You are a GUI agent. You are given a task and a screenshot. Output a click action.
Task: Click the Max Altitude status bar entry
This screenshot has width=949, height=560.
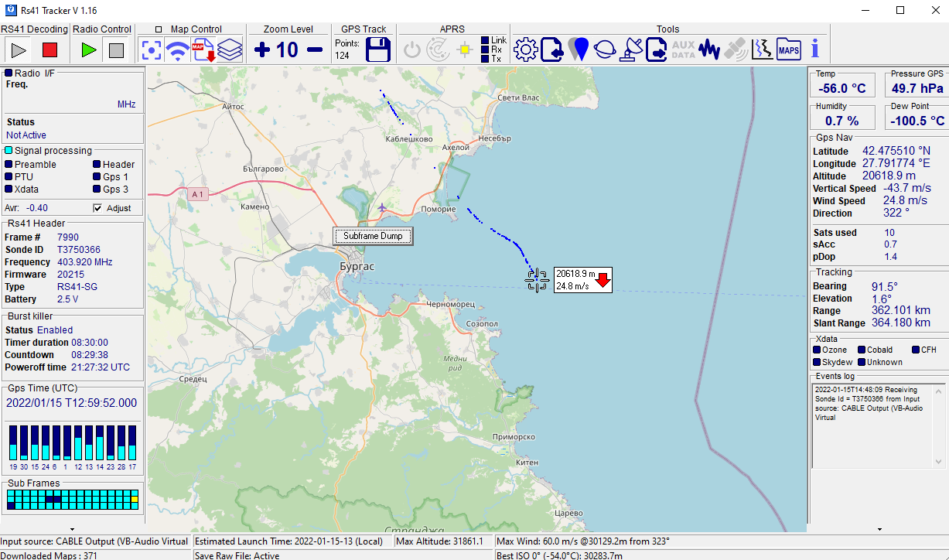pyautogui.click(x=444, y=541)
